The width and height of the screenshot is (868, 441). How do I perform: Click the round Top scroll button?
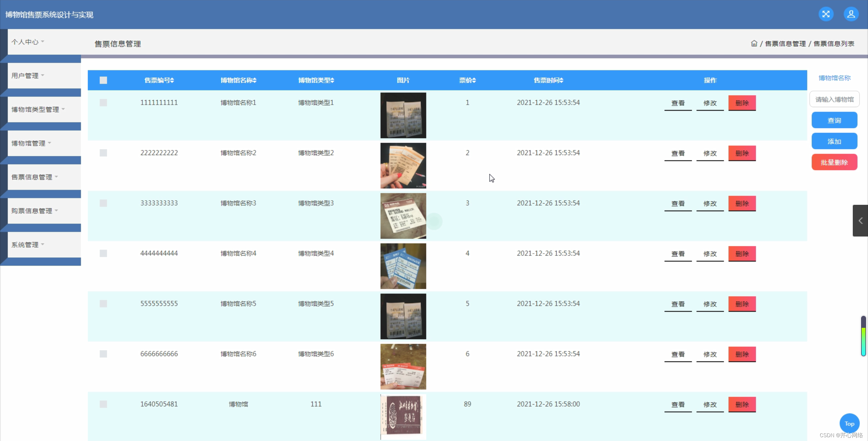pos(849,424)
